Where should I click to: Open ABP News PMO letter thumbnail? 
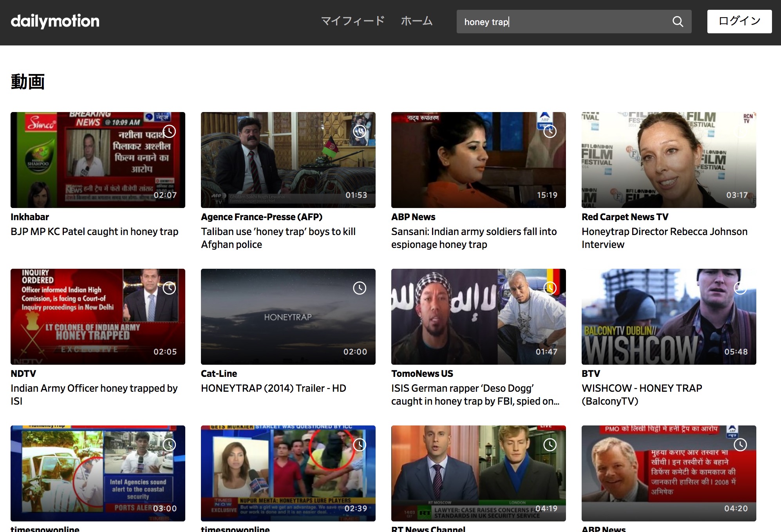point(669,473)
